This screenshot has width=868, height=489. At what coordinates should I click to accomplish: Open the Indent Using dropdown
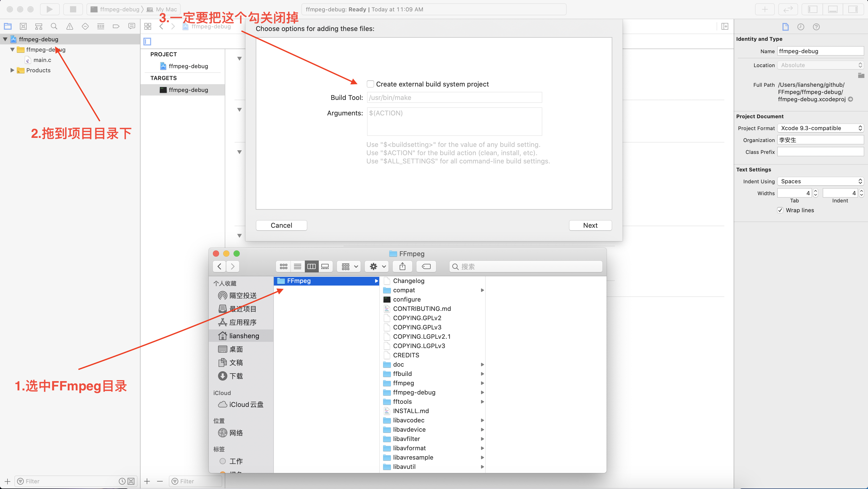tap(820, 181)
